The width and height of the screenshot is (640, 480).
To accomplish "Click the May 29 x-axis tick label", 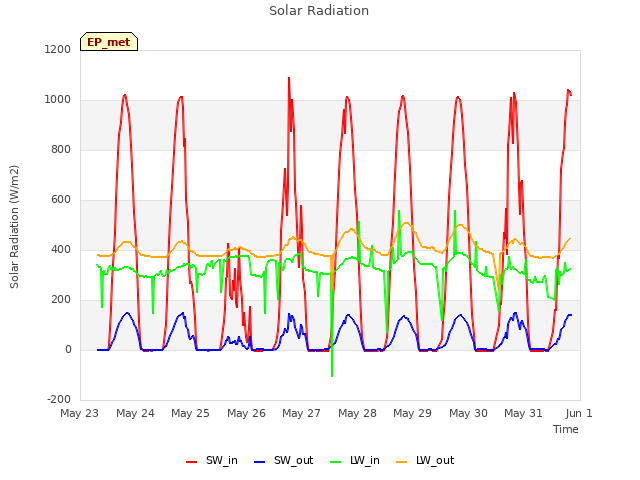I will 413,413.
